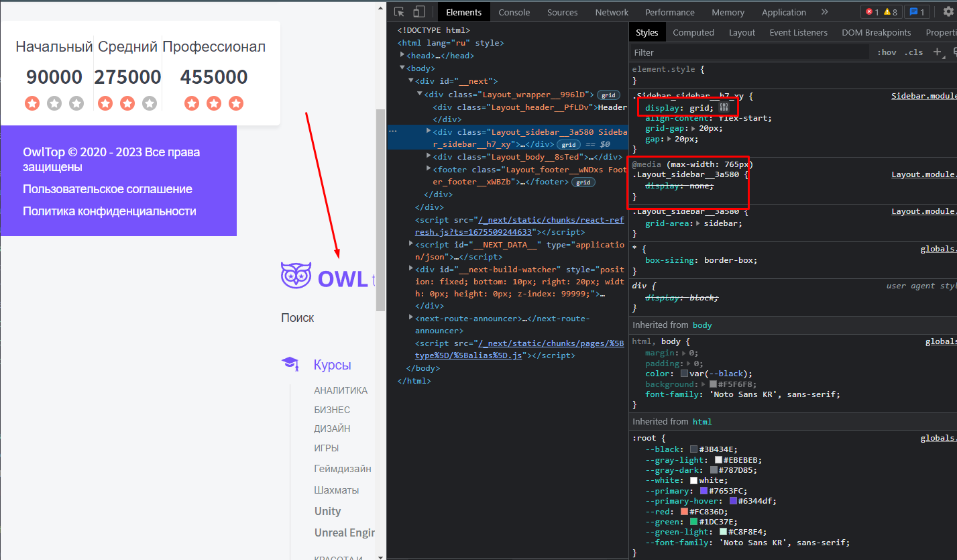The image size is (957, 560).
Task: Open the АНАЛИТИКА category link
Action: tap(341, 390)
